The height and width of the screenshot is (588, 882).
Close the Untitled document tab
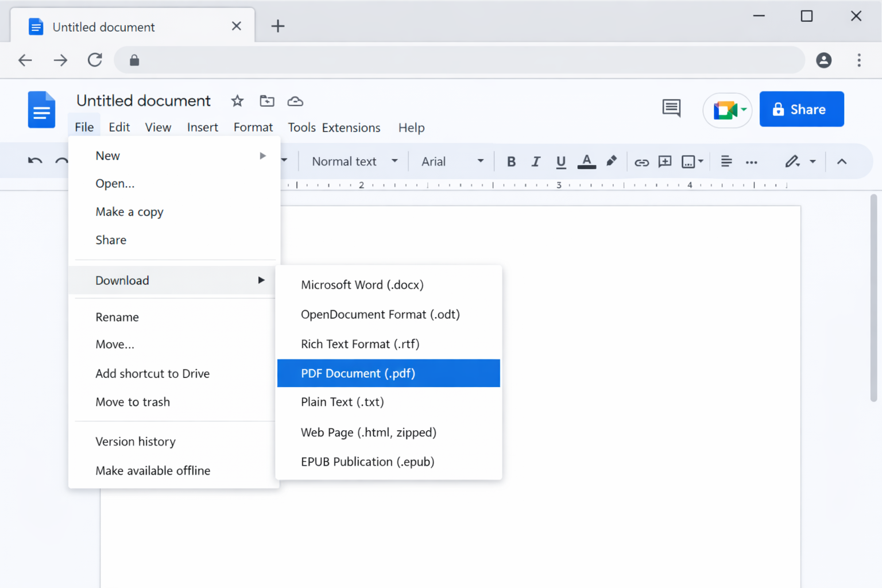click(237, 26)
